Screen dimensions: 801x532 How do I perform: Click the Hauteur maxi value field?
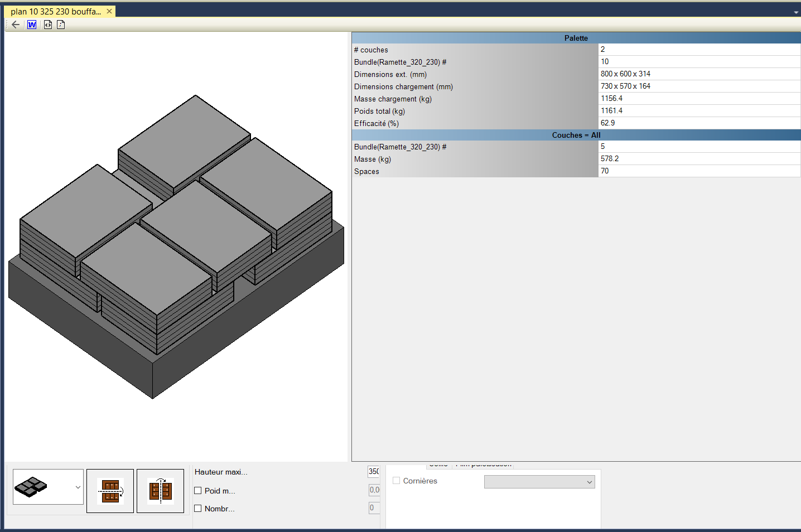click(374, 472)
